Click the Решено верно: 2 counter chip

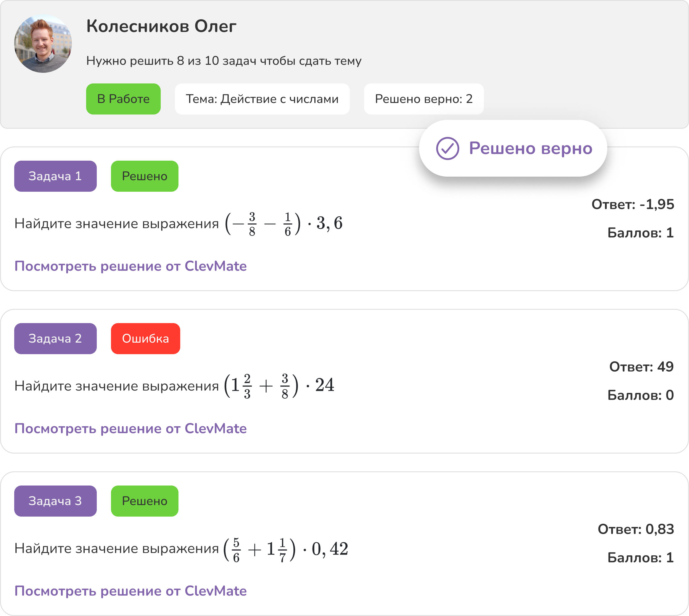(424, 99)
